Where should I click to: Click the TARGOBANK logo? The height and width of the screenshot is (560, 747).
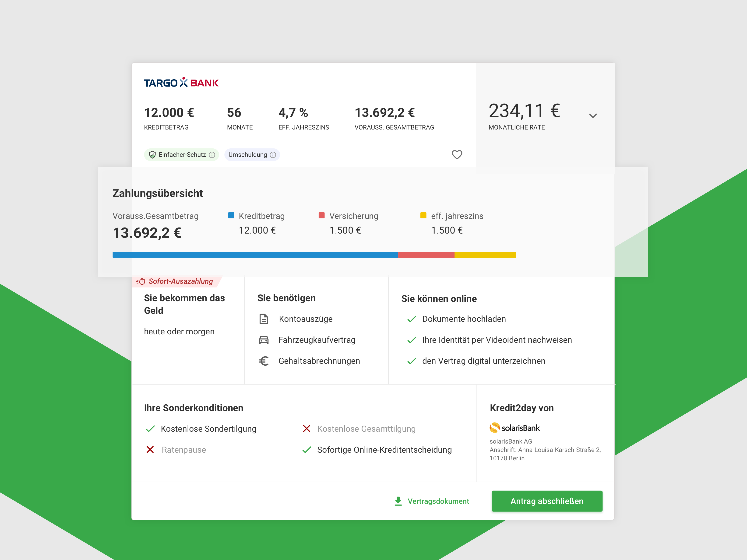click(181, 83)
